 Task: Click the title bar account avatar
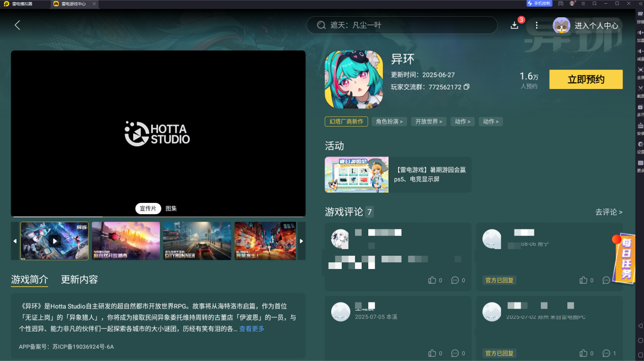572,4
